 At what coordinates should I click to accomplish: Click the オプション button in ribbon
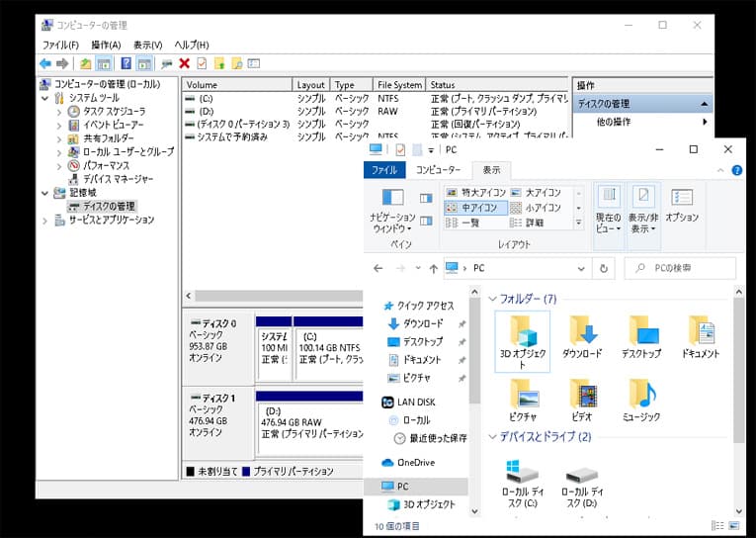[x=682, y=204]
